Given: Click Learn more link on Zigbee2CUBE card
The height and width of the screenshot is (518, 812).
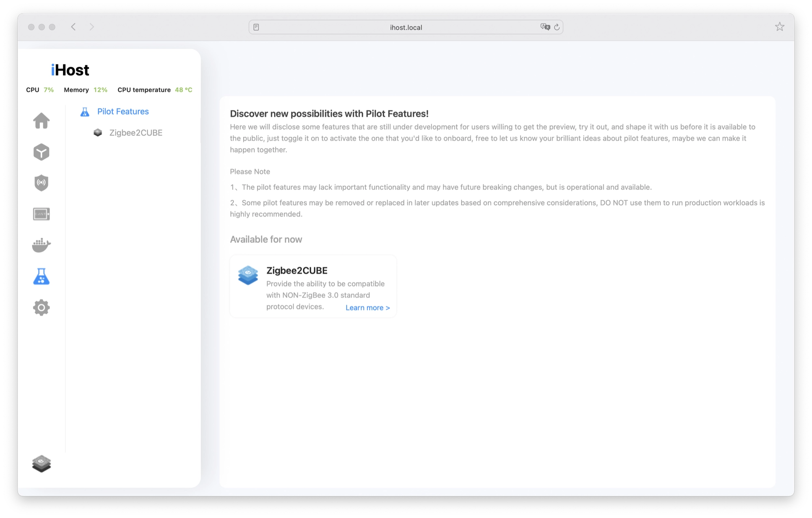Looking at the screenshot, I should (x=367, y=307).
